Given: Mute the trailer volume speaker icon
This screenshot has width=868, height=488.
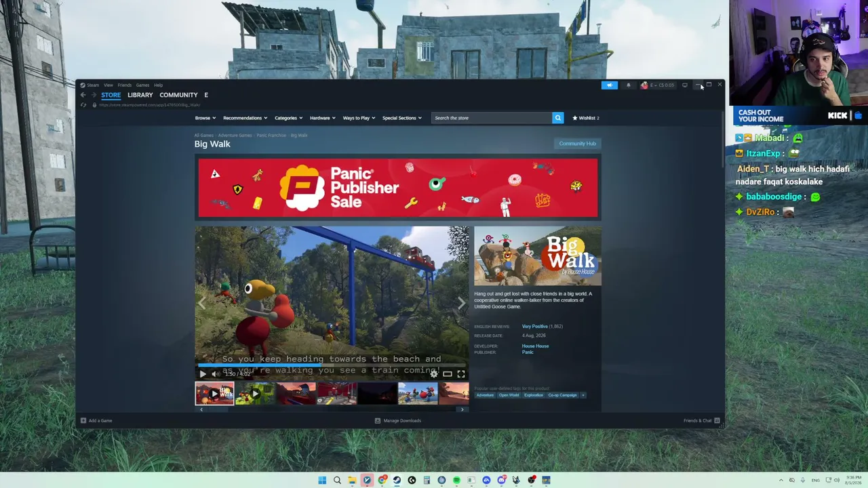Looking at the screenshot, I should [x=216, y=374].
